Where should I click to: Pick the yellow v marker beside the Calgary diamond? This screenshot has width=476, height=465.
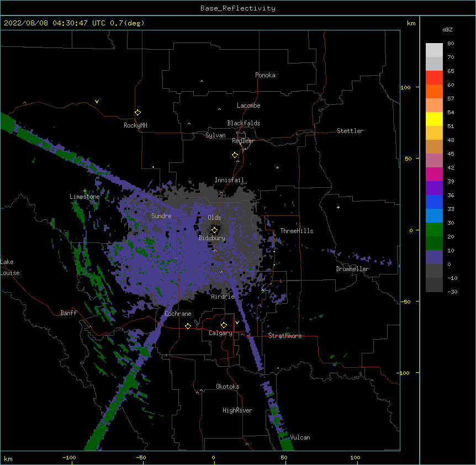(x=237, y=323)
